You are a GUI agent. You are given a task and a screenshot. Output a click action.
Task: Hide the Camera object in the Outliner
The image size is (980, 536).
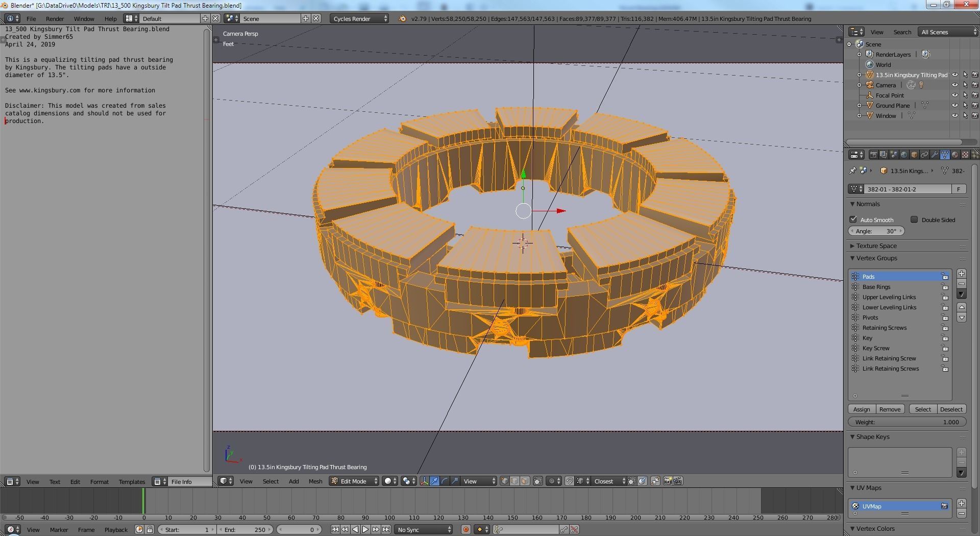[x=955, y=85]
